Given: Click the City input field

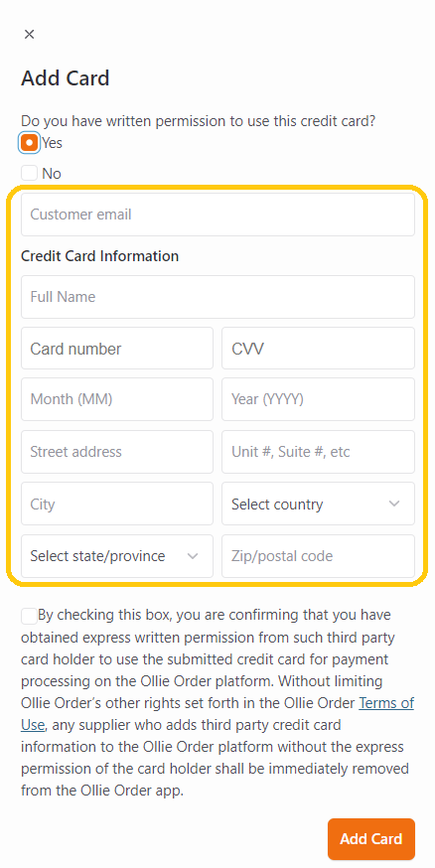Looking at the screenshot, I should tap(117, 504).
